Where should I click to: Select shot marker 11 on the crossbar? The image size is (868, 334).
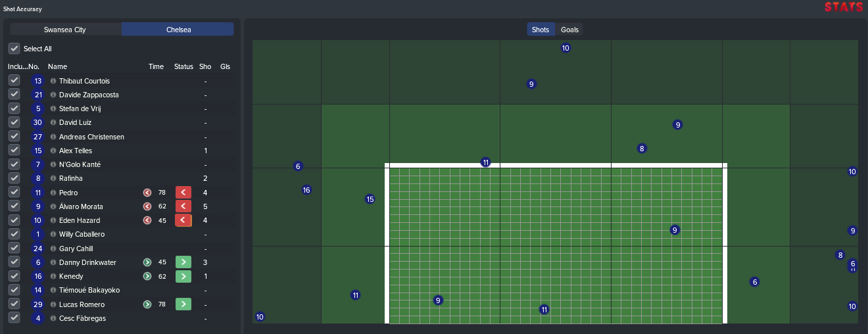[485, 162]
